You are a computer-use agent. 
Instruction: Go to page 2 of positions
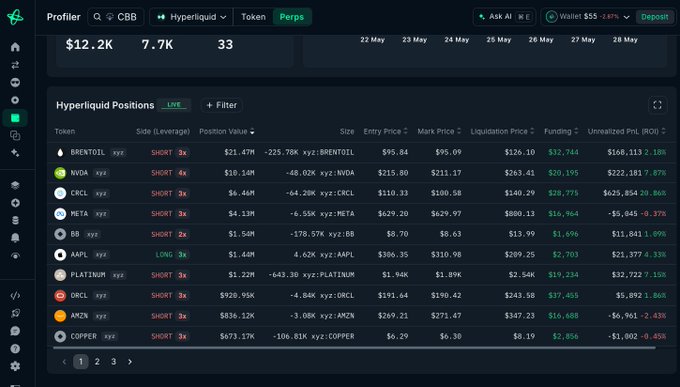pyautogui.click(x=97, y=361)
